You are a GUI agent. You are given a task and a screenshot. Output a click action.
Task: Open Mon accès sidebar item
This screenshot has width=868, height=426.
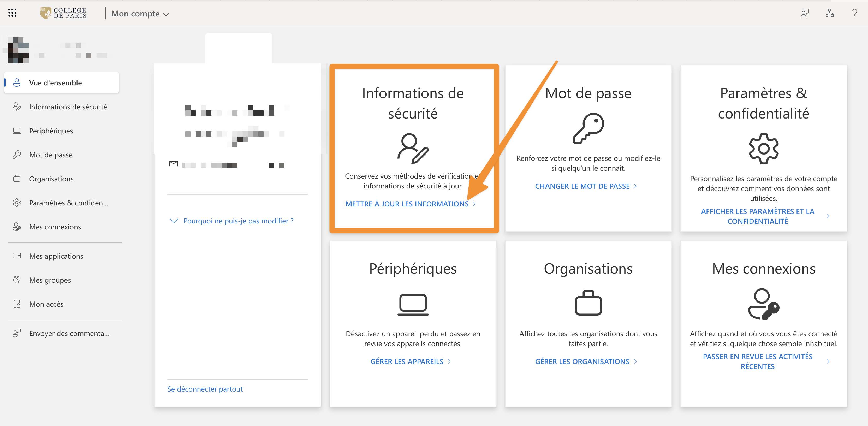tap(46, 304)
